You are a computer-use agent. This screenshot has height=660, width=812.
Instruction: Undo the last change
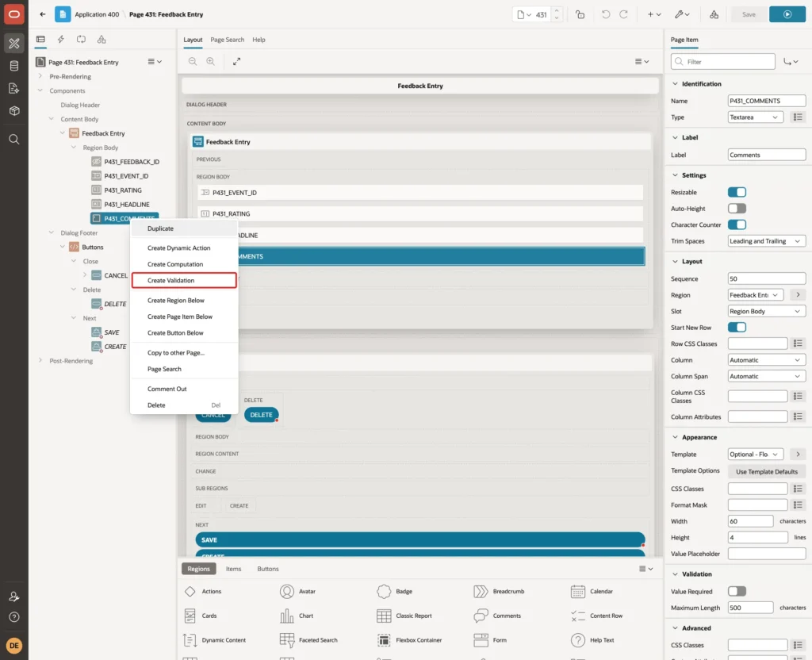(x=605, y=14)
